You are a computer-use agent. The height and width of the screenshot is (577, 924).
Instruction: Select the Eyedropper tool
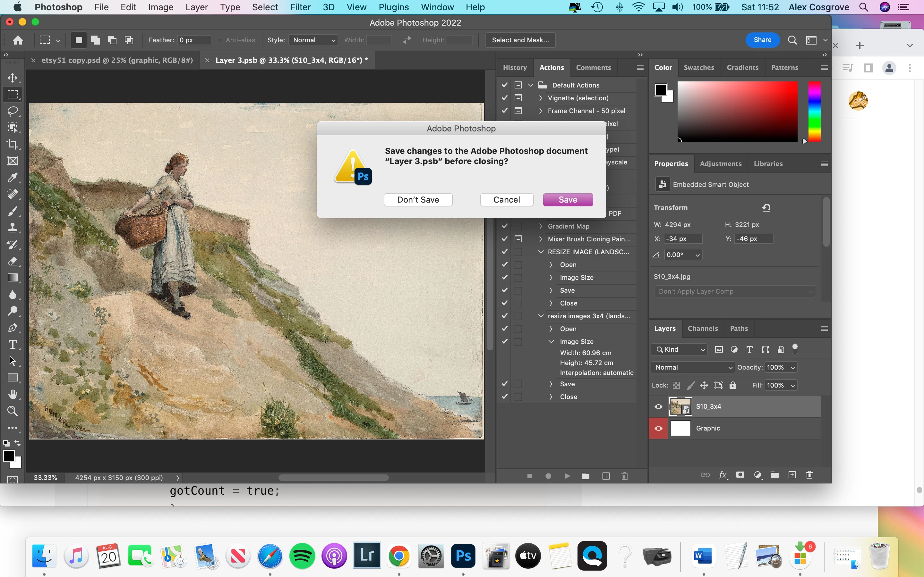pyautogui.click(x=13, y=178)
